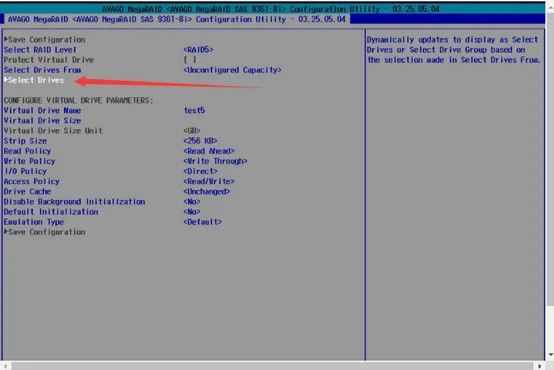Change I/O Policy value Direct

[x=200, y=171]
